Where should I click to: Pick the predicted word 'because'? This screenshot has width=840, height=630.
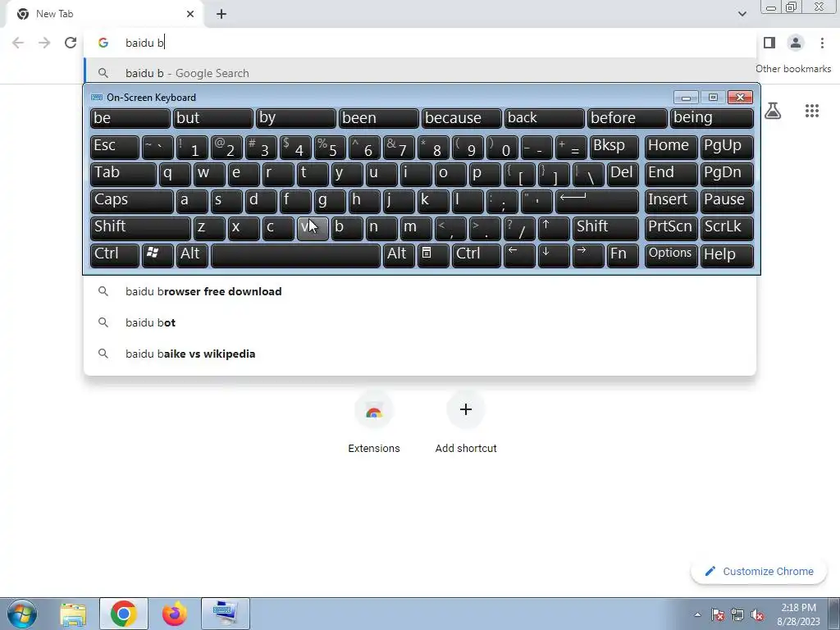461,118
